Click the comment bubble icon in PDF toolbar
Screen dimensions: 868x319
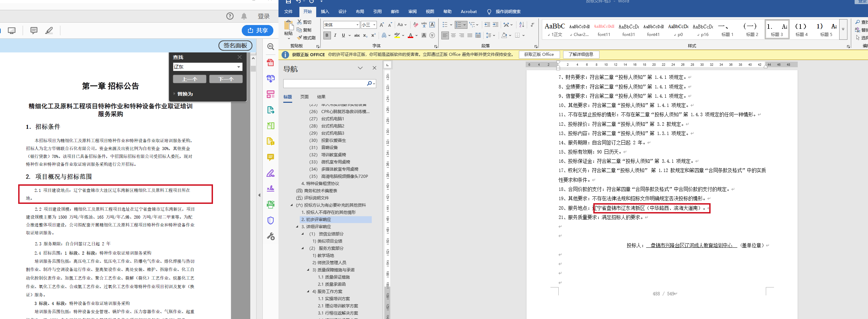(34, 30)
